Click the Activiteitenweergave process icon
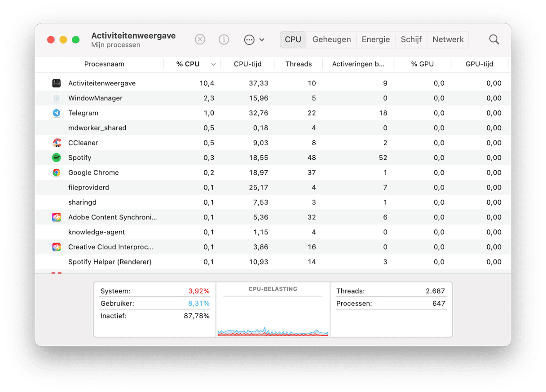This screenshot has width=546, height=392. click(56, 83)
